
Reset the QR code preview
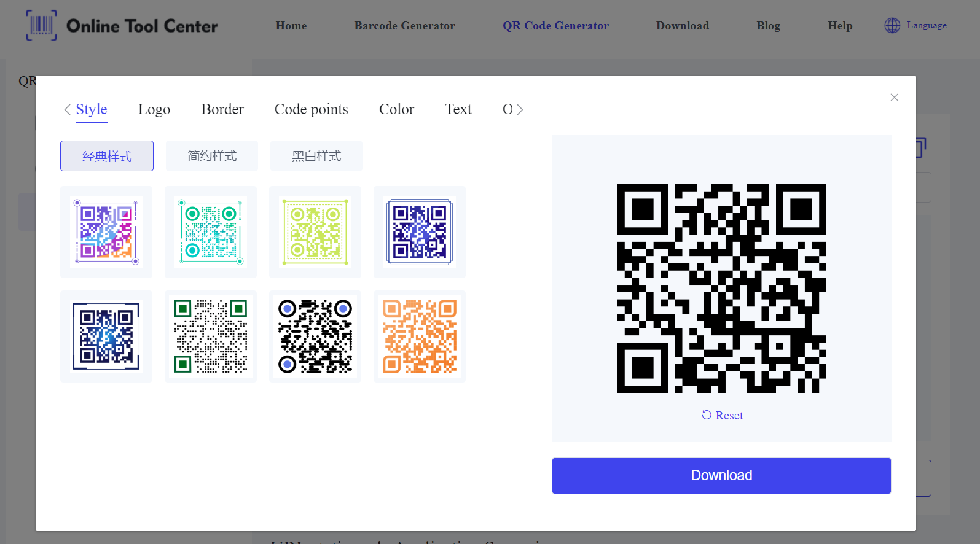click(x=722, y=416)
